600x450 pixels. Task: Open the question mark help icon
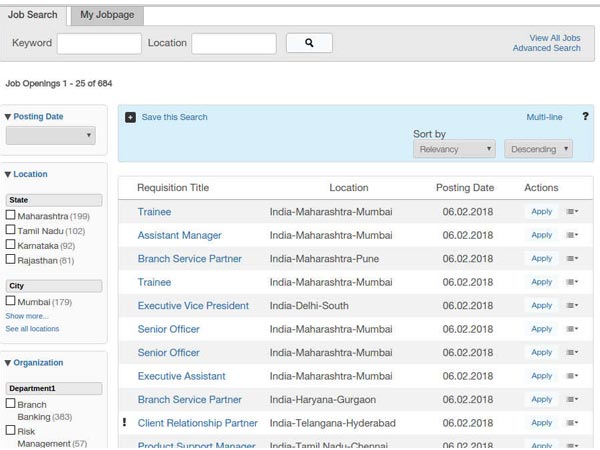(x=585, y=116)
